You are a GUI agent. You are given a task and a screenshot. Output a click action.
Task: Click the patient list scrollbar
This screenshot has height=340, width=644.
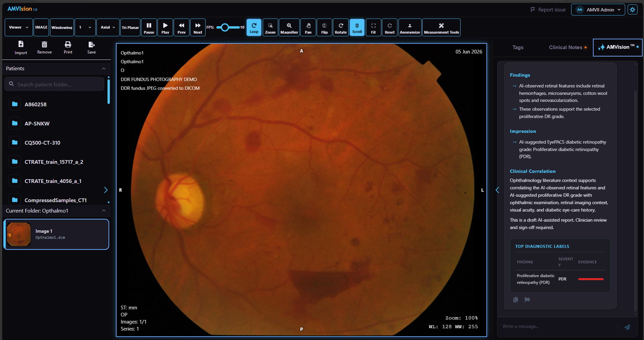click(109, 91)
